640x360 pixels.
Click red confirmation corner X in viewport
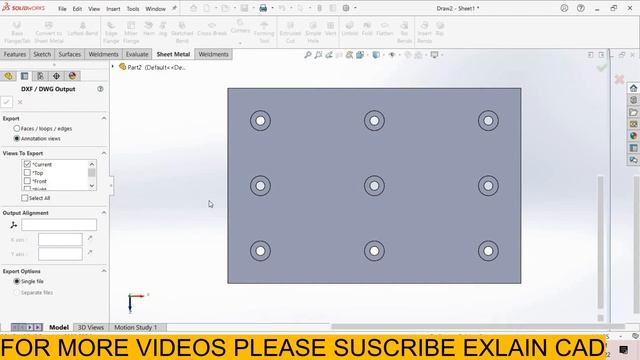(619, 79)
